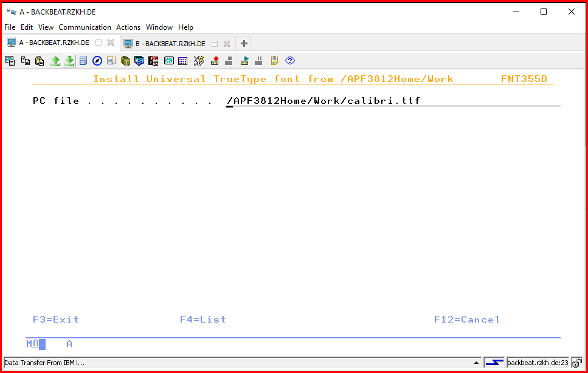The height and width of the screenshot is (373, 588).
Task: Click F4=List function key label
Action: click(203, 320)
